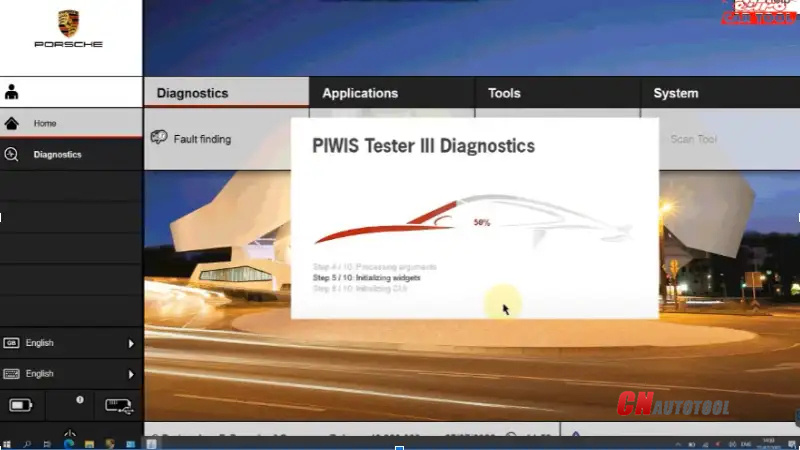Screen dimensions: 800x450
Task: Click the Diagnostics magnifier icon in sidebar
Action: pos(11,154)
